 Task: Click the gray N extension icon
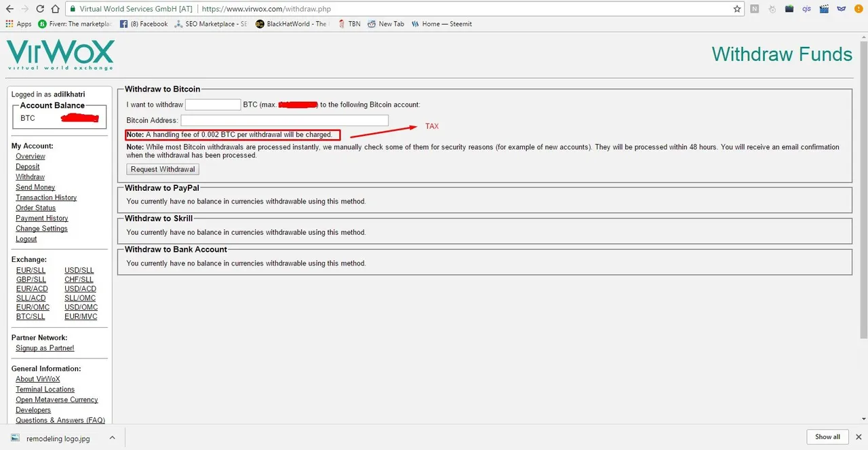[x=755, y=9]
